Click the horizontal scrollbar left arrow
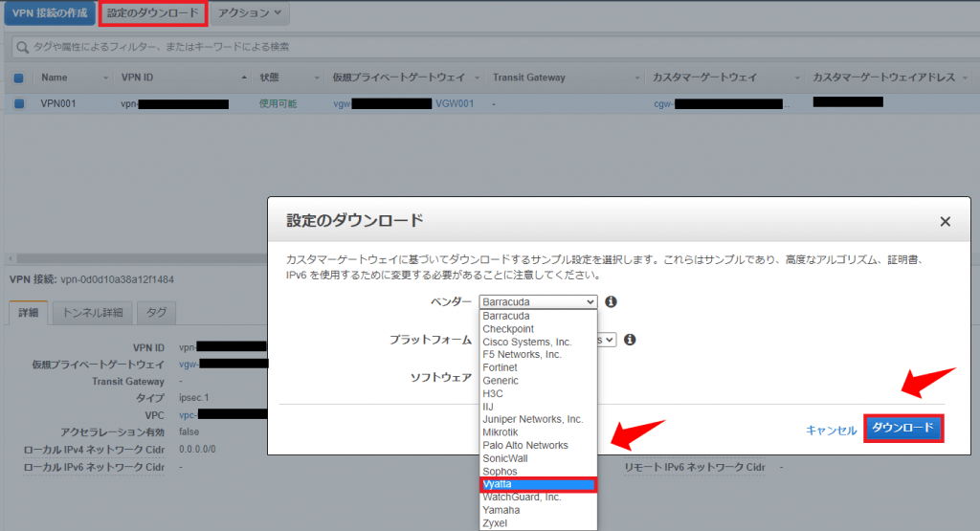The image size is (980, 531). coord(10,258)
